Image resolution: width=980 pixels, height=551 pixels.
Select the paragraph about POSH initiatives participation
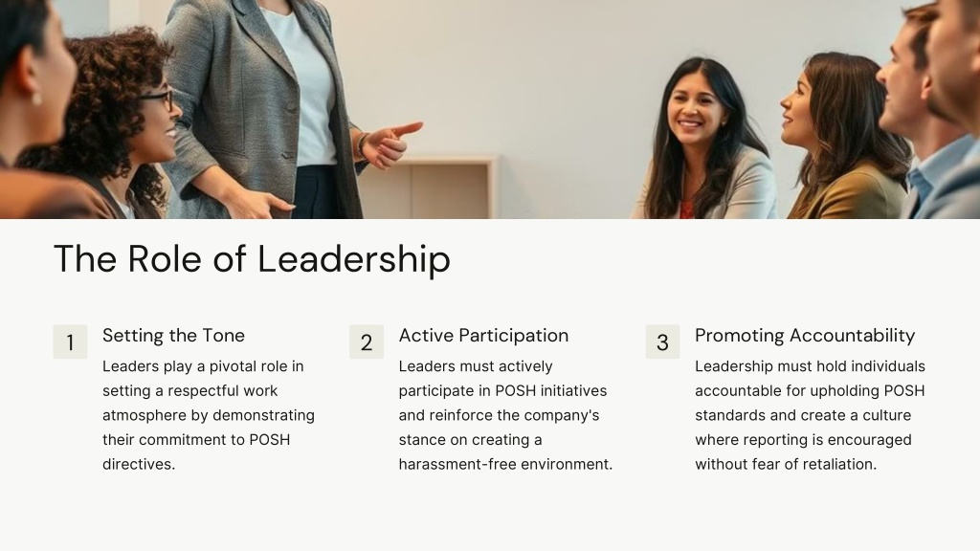pos(505,415)
